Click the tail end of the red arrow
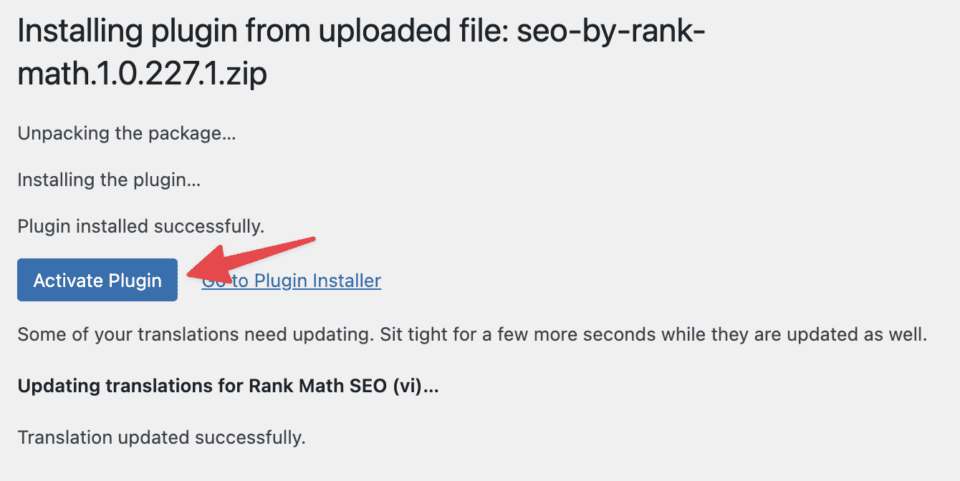Screen dimensions: 960x481 tap(311, 240)
